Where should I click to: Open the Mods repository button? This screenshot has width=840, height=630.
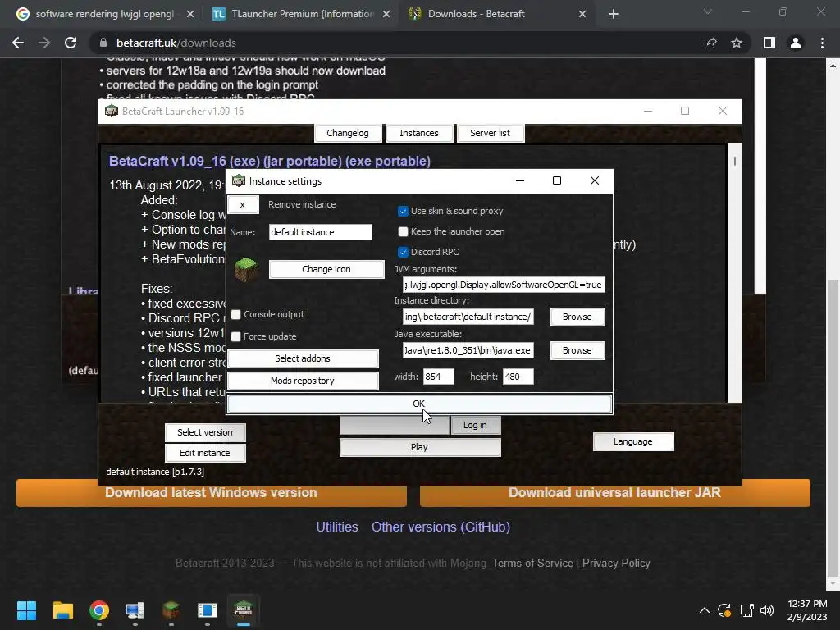tap(303, 381)
